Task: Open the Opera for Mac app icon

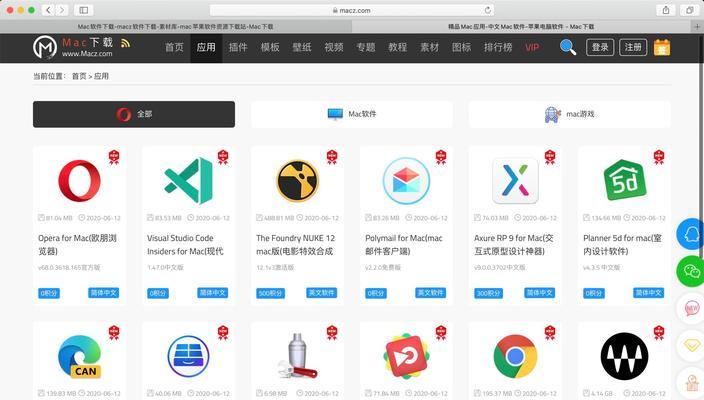Action: click(79, 181)
